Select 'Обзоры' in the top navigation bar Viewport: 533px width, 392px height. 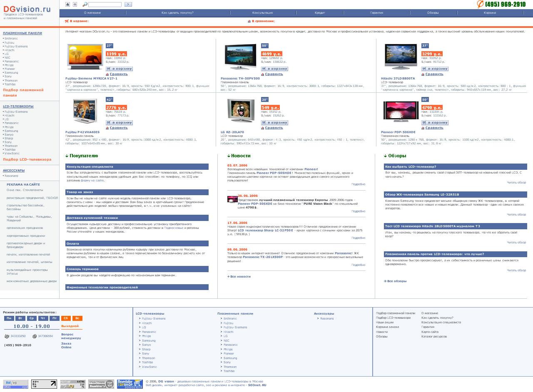click(433, 13)
